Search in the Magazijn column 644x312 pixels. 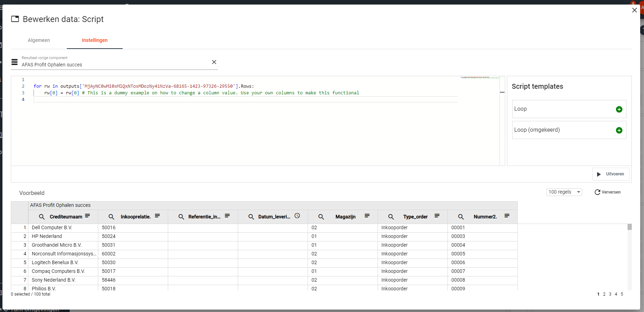[x=321, y=217]
